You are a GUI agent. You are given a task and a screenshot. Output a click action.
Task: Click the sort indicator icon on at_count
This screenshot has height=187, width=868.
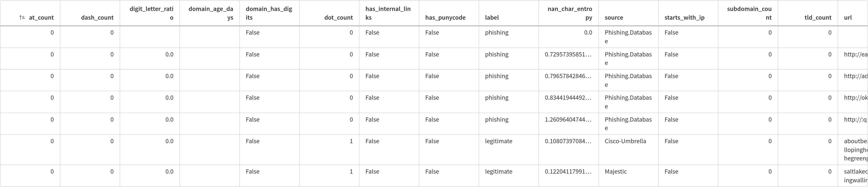coord(22,17)
